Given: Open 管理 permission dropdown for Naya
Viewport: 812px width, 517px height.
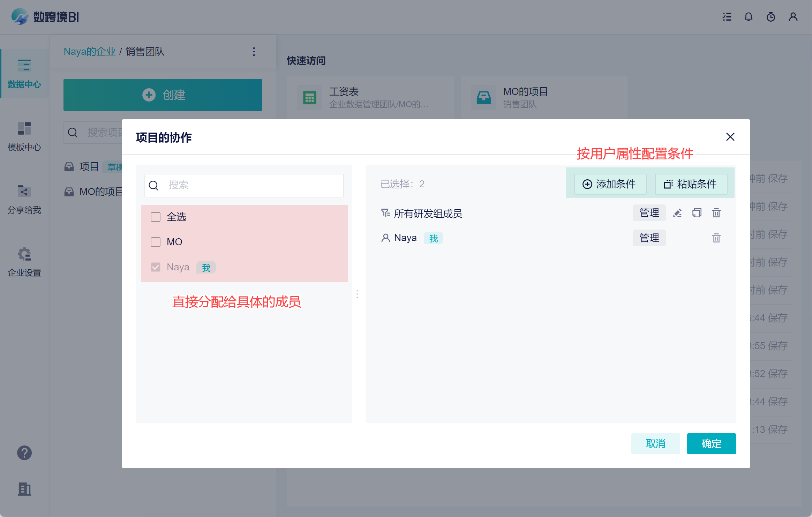Looking at the screenshot, I should [649, 238].
